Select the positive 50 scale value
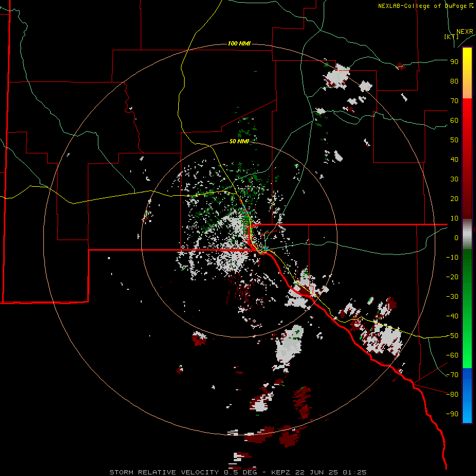476x476 pixels. click(x=454, y=140)
